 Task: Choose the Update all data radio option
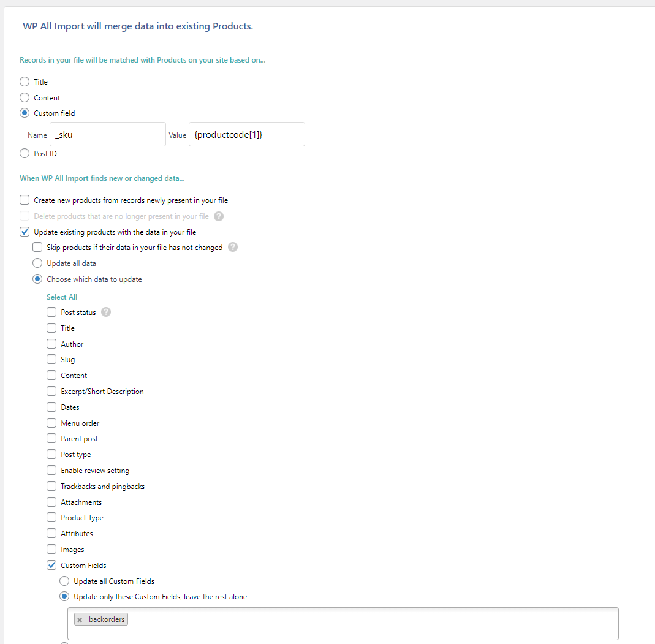37,263
